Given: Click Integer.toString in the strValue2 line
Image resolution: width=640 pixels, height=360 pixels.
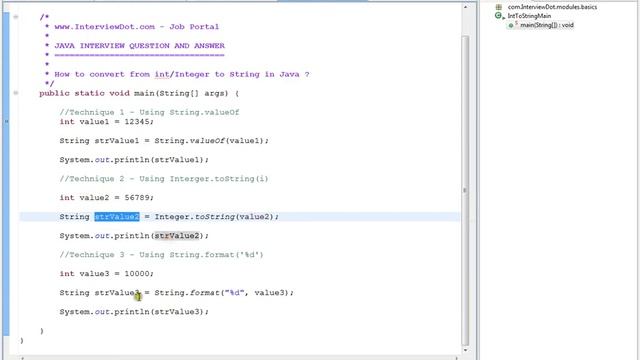Looking at the screenshot, I should click(195, 217).
